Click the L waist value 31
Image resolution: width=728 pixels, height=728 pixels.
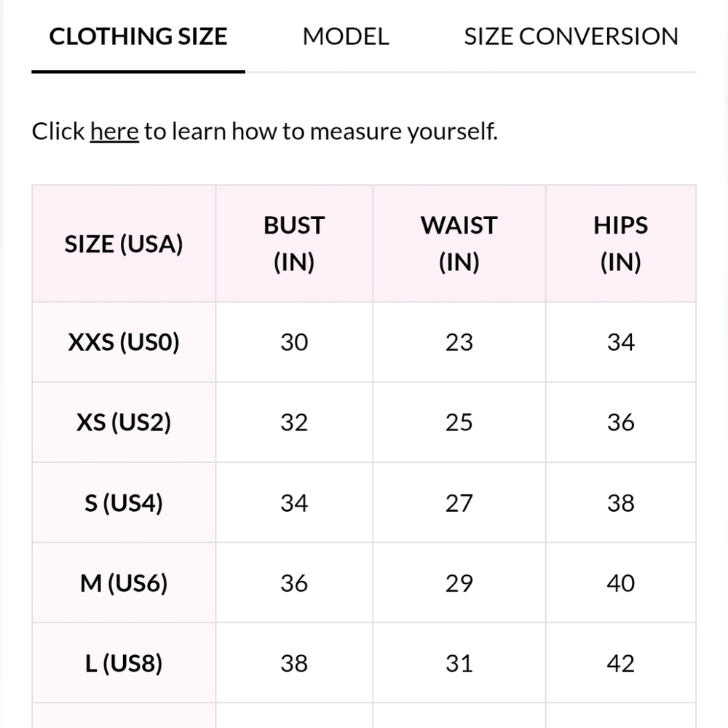459,663
